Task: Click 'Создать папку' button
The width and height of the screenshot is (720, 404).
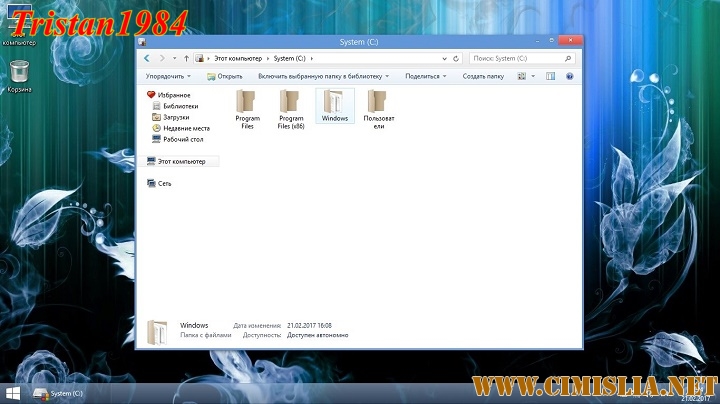Action: click(x=483, y=76)
